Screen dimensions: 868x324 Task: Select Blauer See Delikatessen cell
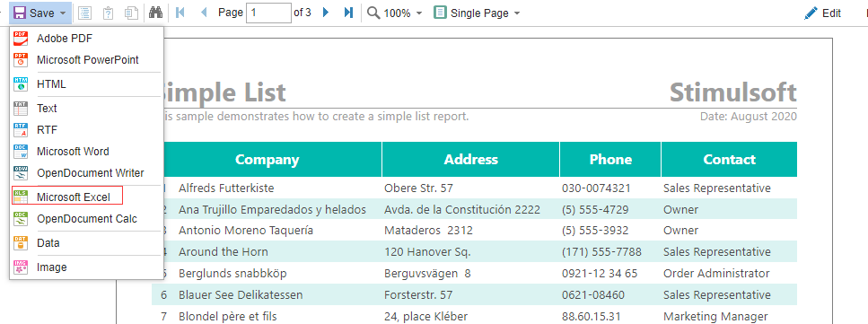pos(241,295)
